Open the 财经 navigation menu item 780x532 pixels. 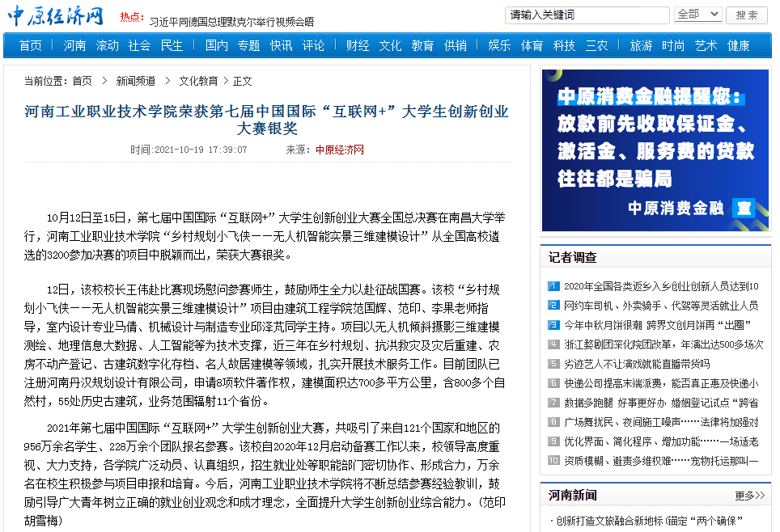point(358,45)
